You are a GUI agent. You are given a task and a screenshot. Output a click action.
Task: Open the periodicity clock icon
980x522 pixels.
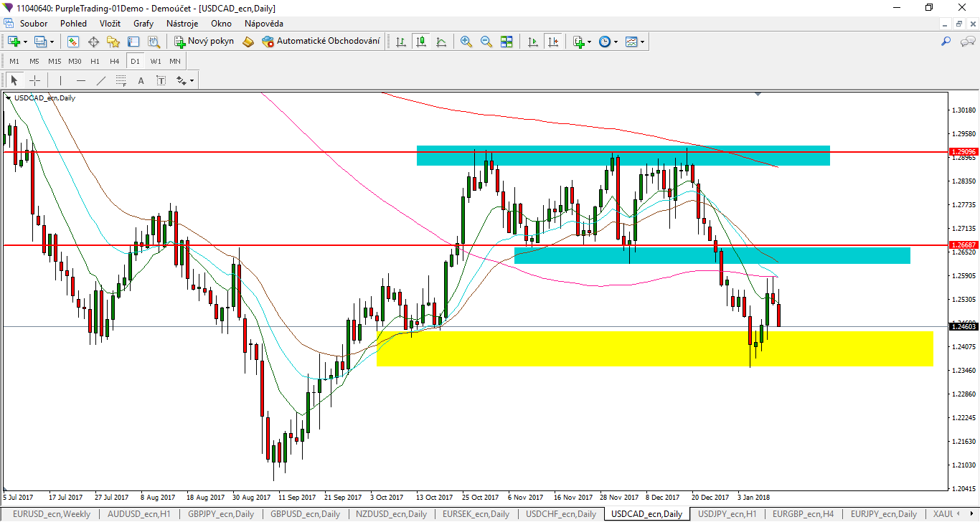[604, 42]
